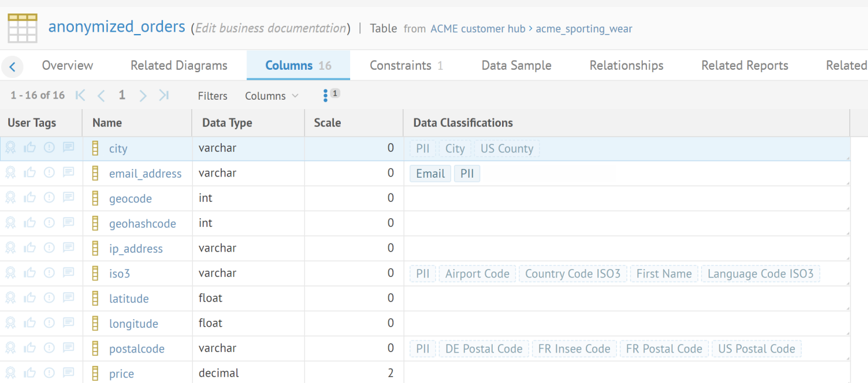Click the certification badge icon for city row
The height and width of the screenshot is (383, 868).
[10, 147]
